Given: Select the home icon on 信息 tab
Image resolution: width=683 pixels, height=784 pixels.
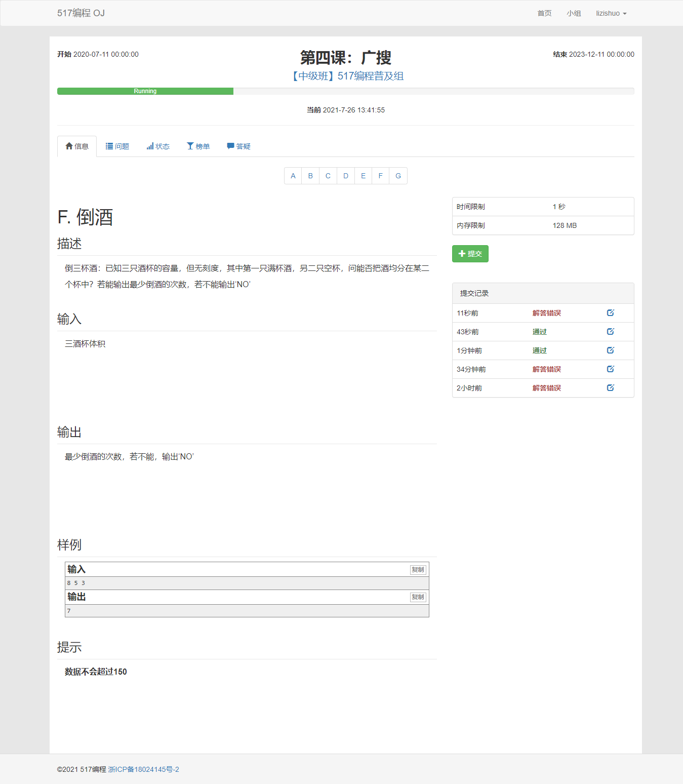Looking at the screenshot, I should click(69, 146).
